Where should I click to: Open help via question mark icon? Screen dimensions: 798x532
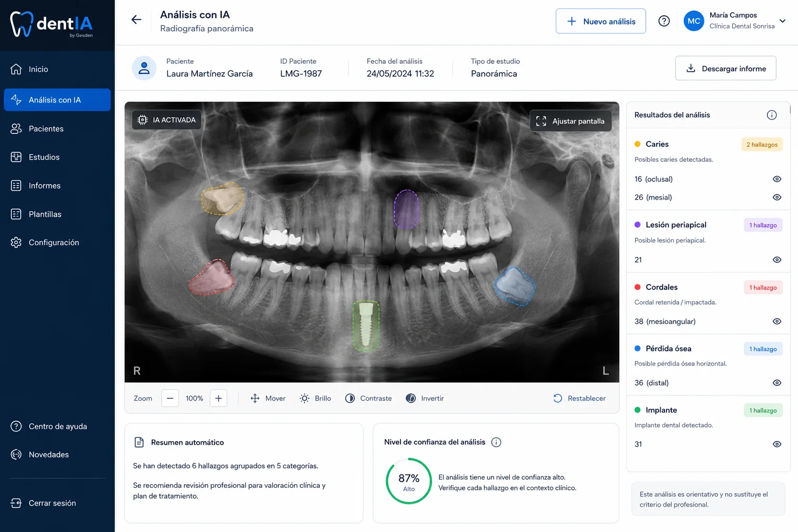(664, 21)
